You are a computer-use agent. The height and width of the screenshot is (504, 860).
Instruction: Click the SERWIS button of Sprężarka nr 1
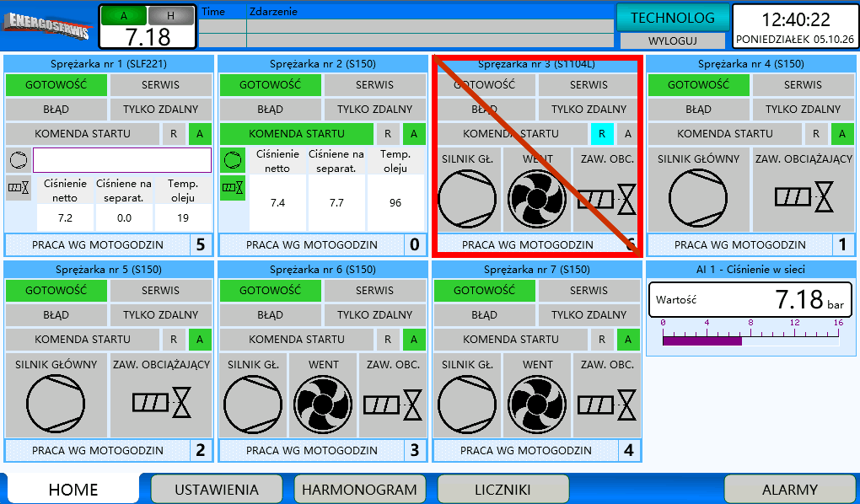coord(161,85)
